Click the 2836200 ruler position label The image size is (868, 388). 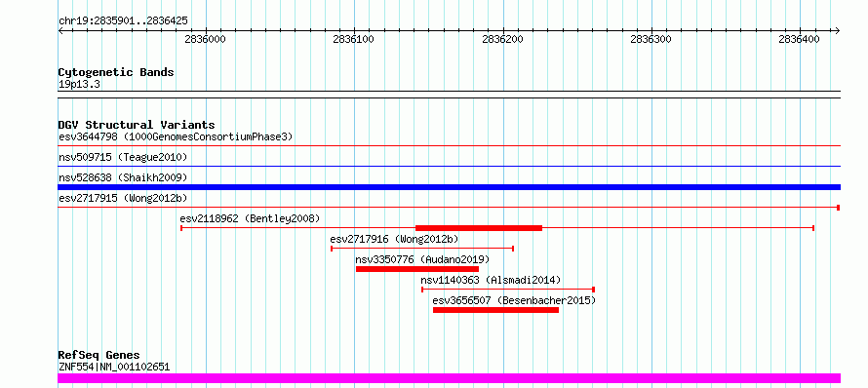pos(502,39)
